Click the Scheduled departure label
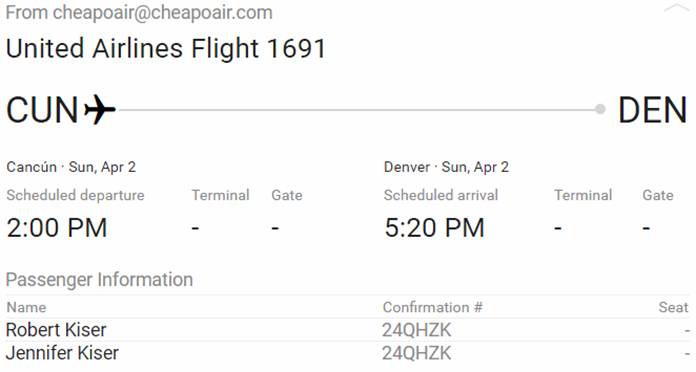This screenshot has width=696, height=372. [75, 195]
